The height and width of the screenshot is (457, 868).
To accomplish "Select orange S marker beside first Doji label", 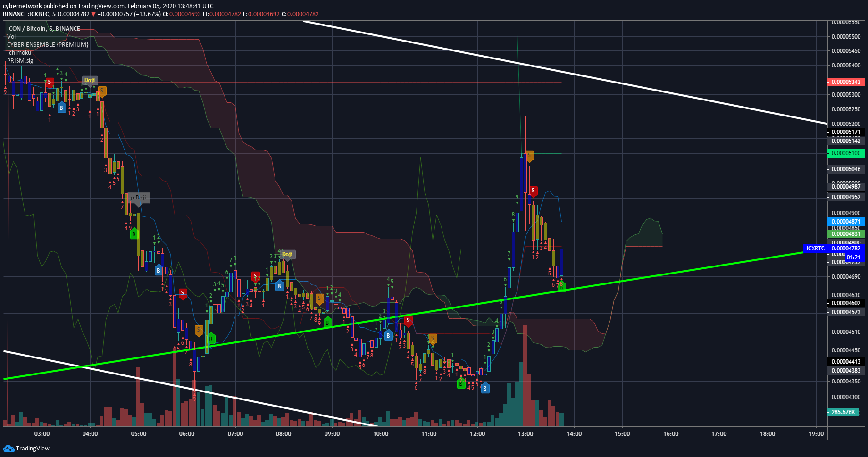I will point(102,91).
